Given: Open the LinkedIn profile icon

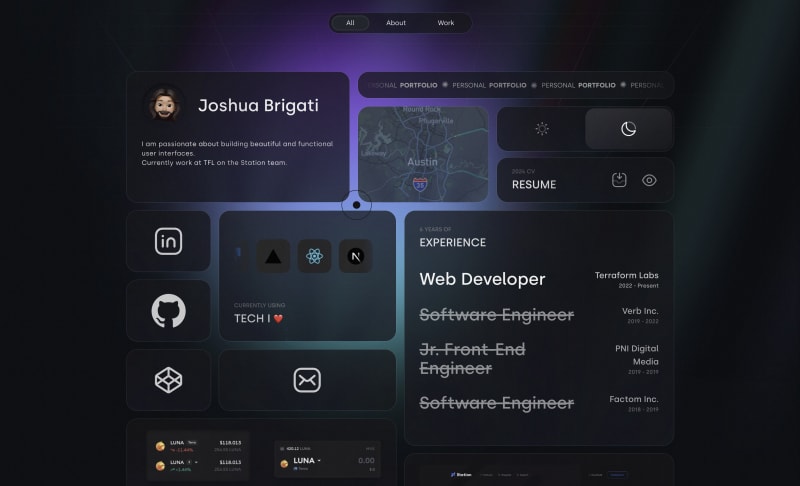Looking at the screenshot, I should (168, 241).
